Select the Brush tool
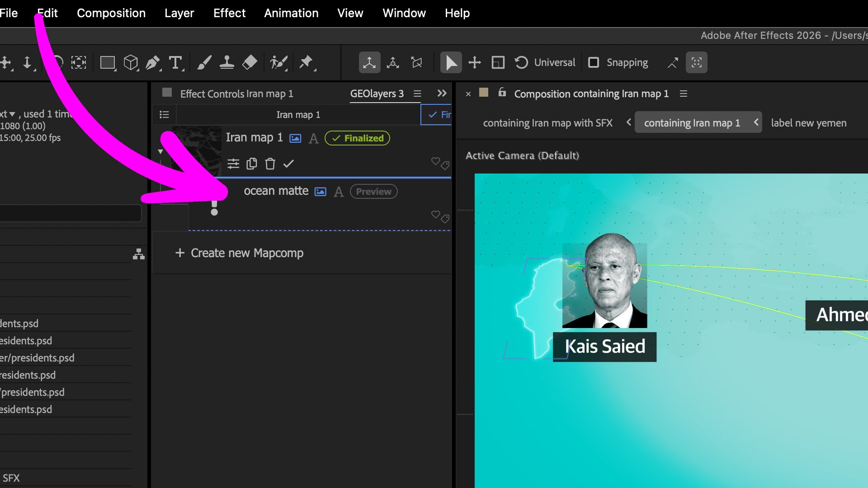Viewport: 868px width, 488px height. pyautogui.click(x=204, y=62)
